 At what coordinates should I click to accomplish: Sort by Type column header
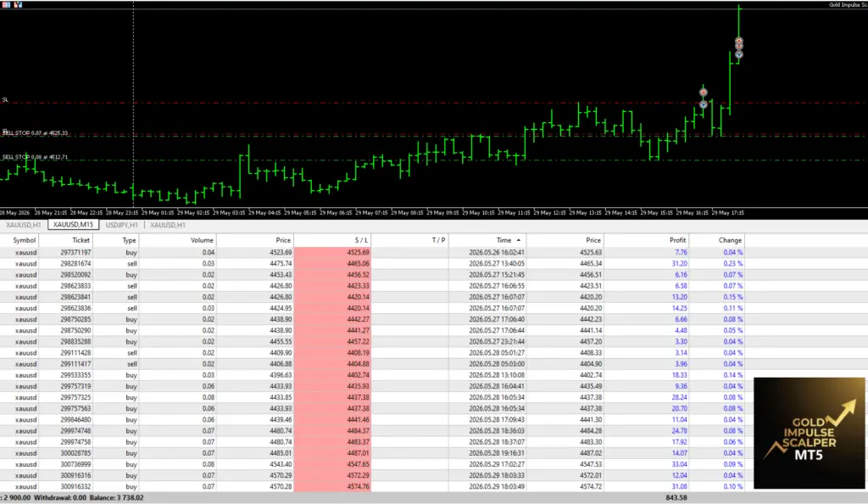point(115,240)
